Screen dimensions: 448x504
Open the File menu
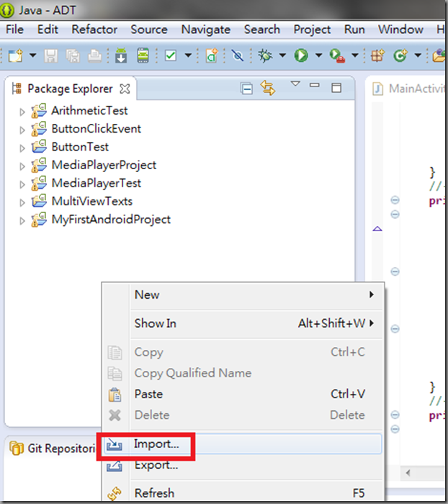coord(15,30)
